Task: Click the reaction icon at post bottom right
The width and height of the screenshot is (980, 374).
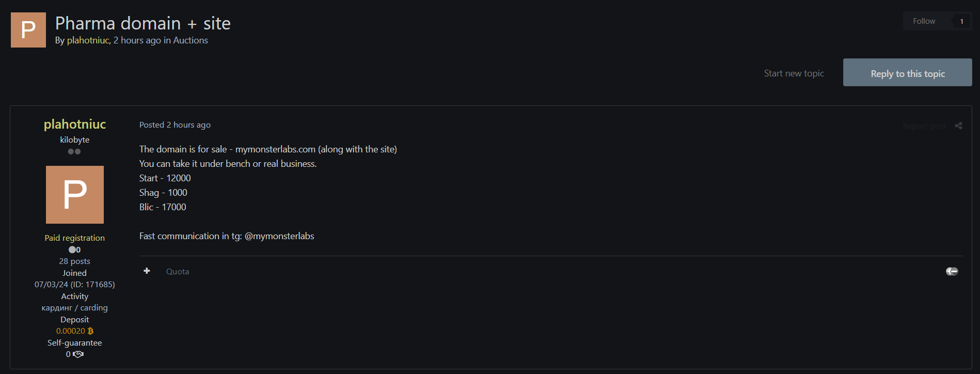Action: point(952,271)
